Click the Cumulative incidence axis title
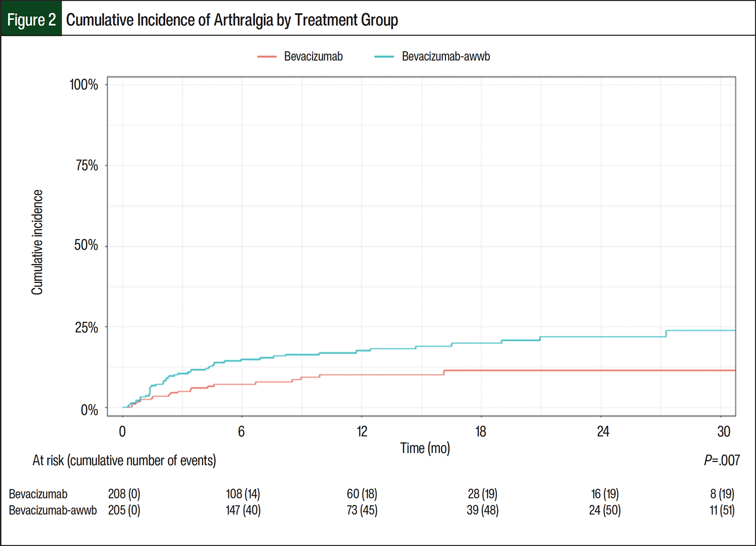This screenshot has height=546, width=756. (x=37, y=242)
